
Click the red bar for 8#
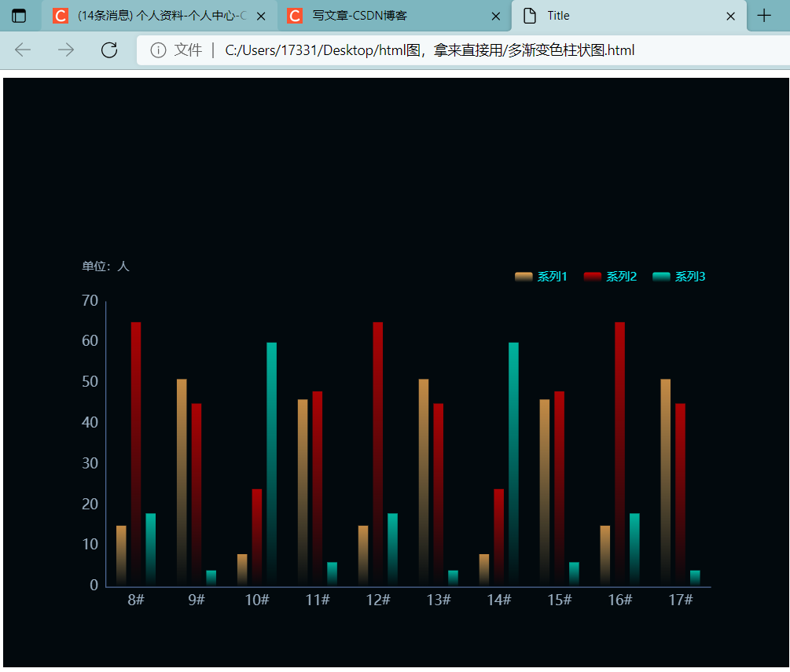point(136,454)
